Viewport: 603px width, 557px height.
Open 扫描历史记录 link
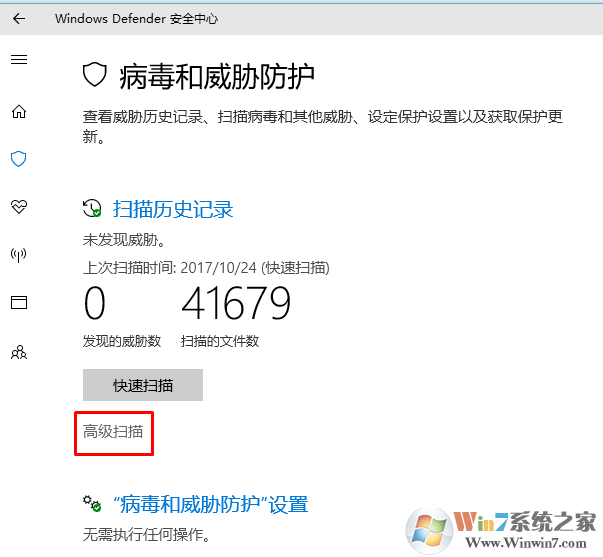point(173,209)
